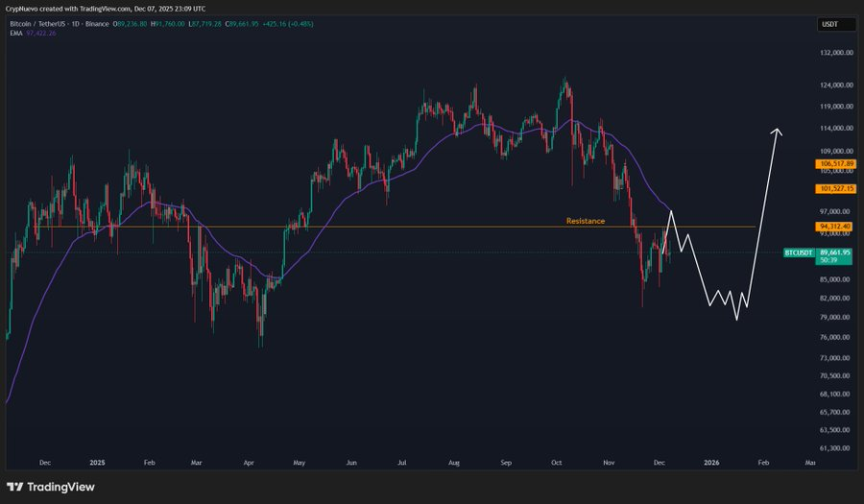Click the 2026 marker on time axis
The height and width of the screenshot is (504, 864).
(x=711, y=462)
